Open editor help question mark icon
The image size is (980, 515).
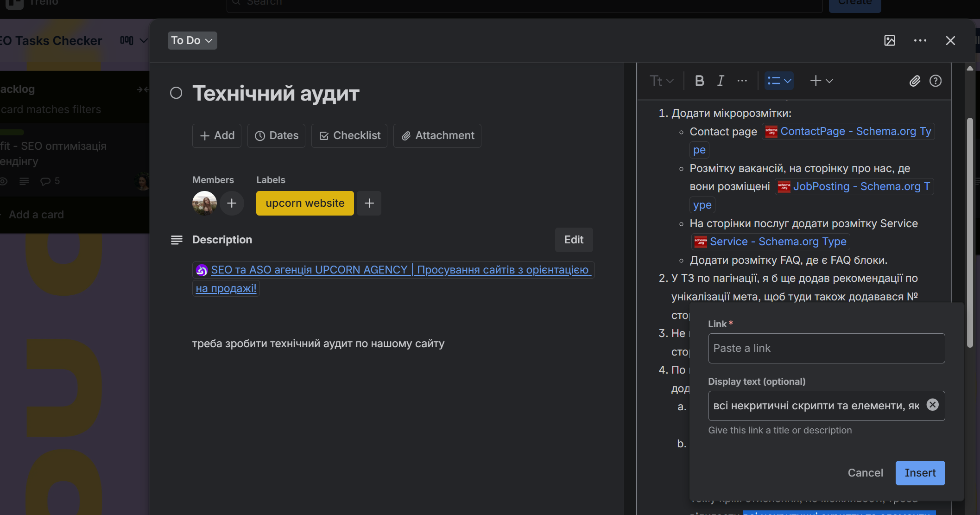[935, 81]
